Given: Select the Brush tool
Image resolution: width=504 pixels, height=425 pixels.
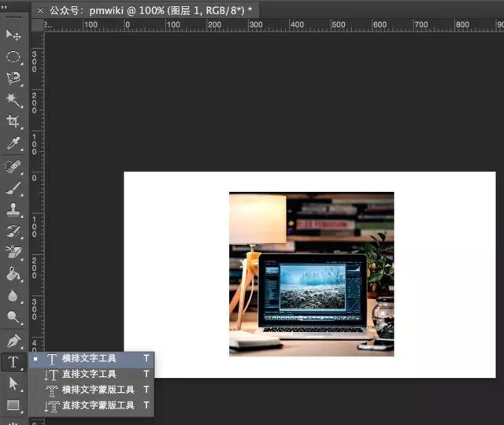Looking at the screenshot, I should 13,189.
